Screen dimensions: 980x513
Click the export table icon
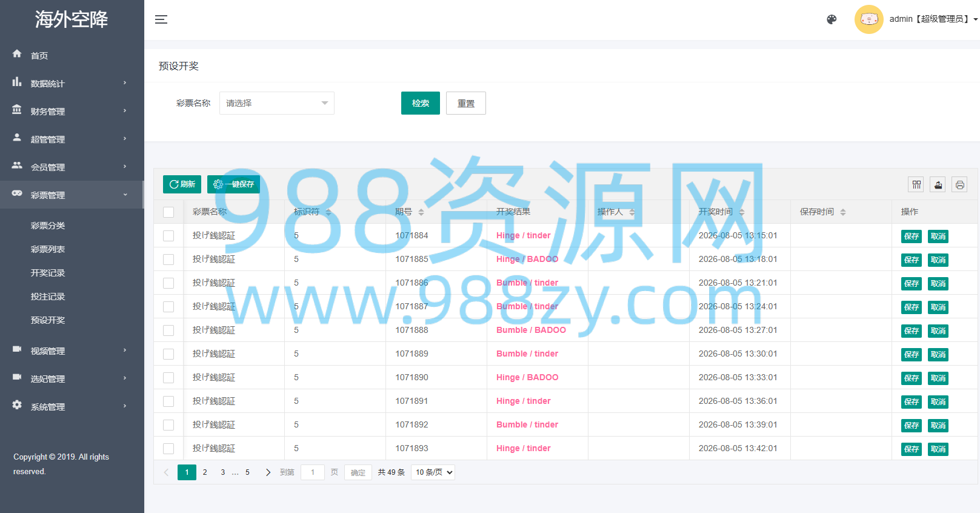938,184
